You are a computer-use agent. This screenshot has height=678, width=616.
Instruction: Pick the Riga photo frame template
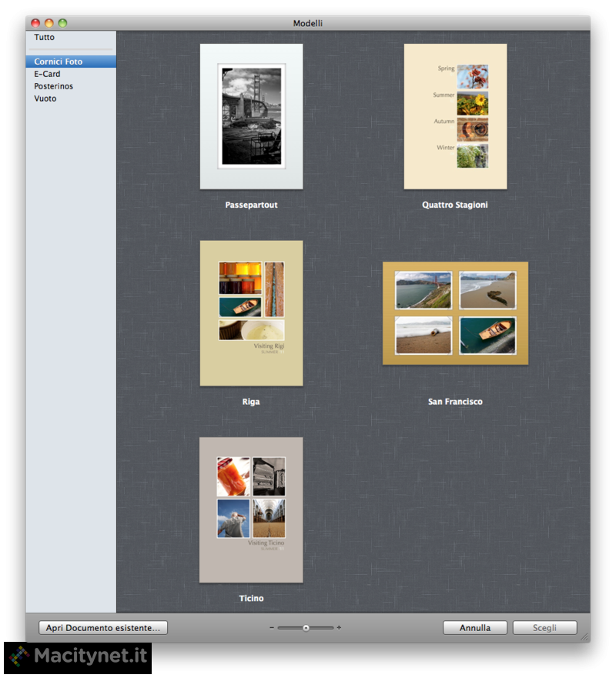[x=251, y=312]
